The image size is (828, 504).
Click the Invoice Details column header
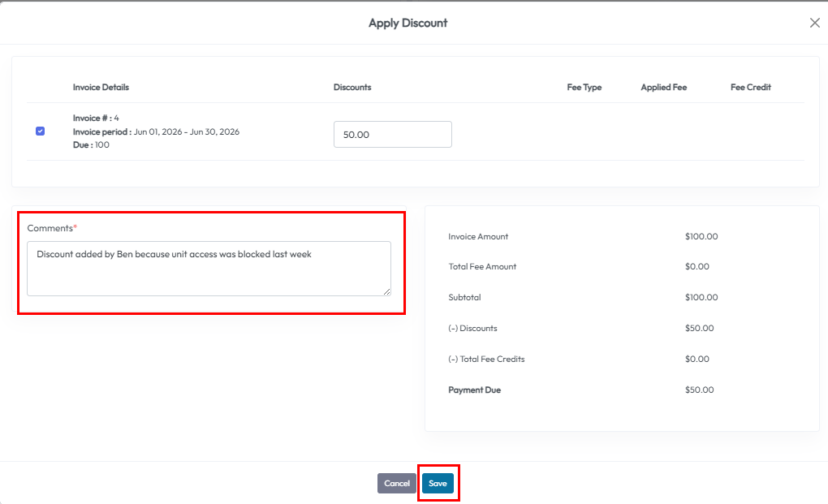click(101, 87)
